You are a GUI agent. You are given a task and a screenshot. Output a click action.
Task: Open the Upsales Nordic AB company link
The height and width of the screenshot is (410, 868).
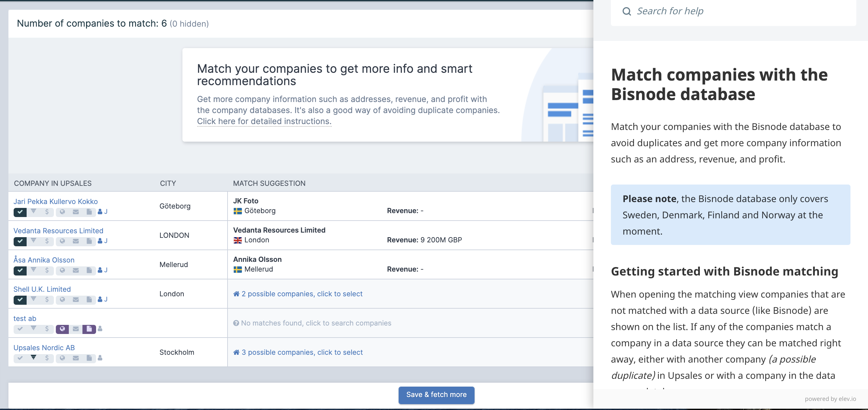click(x=44, y=348)
